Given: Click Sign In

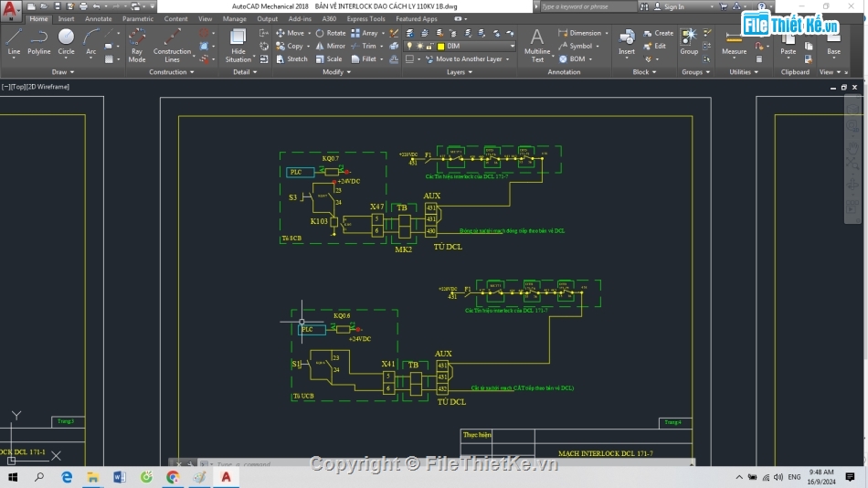Looking at the screenshot, I should pyautogui.click(x=669, y=6).
